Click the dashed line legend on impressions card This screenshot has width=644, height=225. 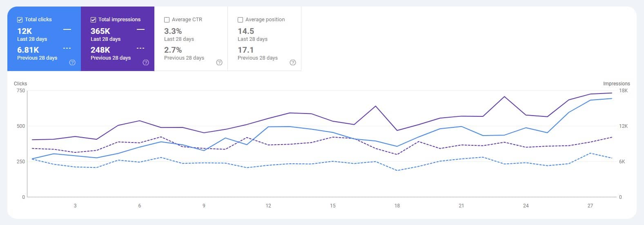click(140, 48)
